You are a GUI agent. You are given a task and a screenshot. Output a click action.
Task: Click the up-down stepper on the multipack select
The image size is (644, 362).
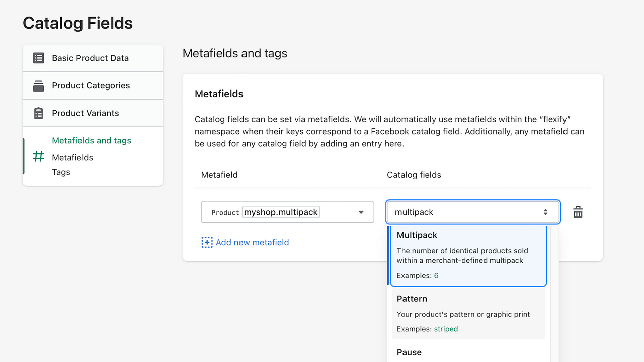545,212
